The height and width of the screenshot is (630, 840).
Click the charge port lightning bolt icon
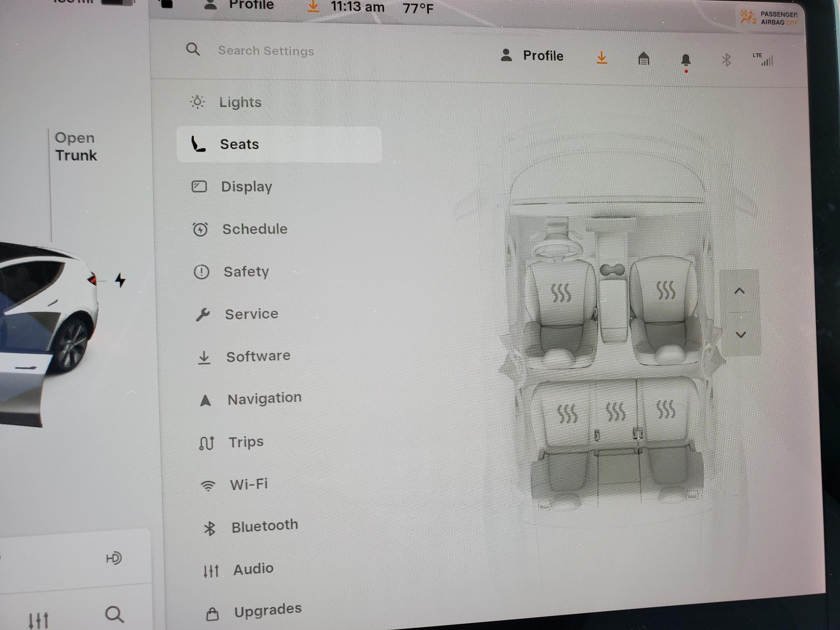120,280
